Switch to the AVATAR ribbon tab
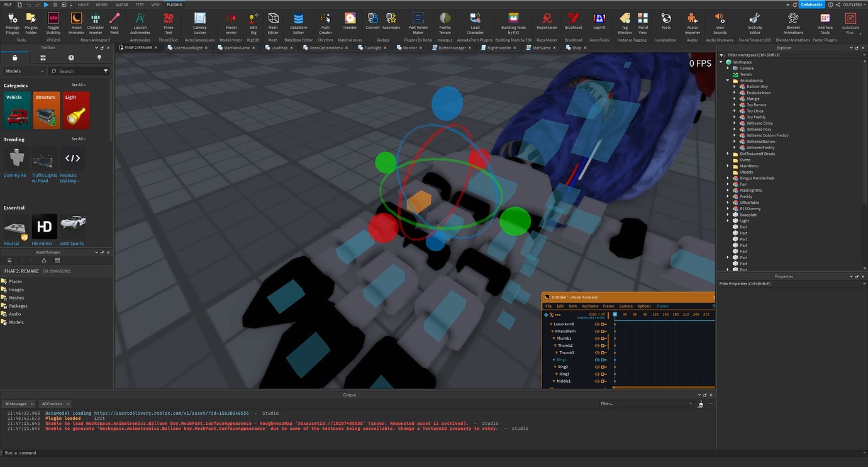The height and width of the screenshot is (467, 868). pyautogui.click(x=122, y=4)
